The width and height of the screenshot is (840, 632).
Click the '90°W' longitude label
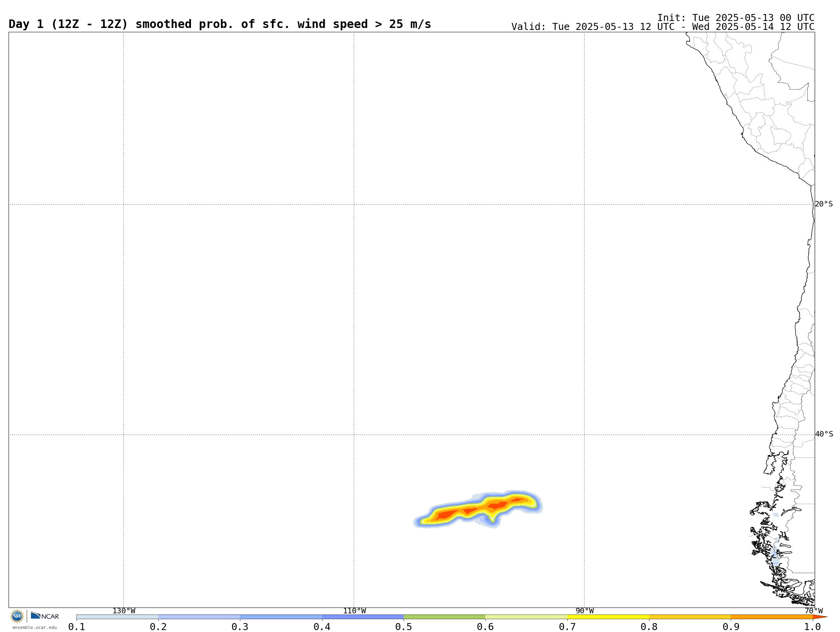584,611
